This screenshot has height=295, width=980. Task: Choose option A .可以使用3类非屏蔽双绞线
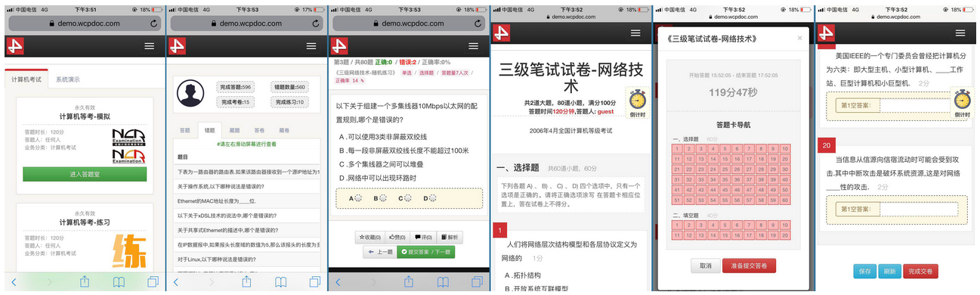(x=383, y=137)
